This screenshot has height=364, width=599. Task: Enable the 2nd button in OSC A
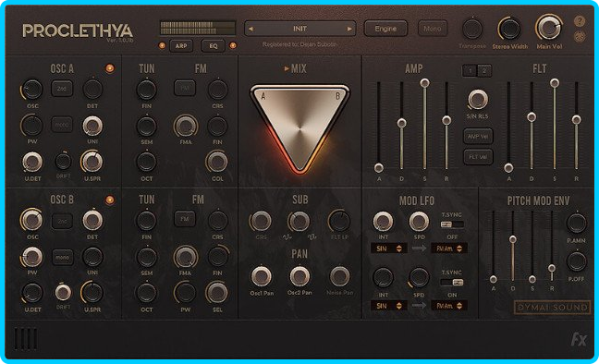[62, 89]
